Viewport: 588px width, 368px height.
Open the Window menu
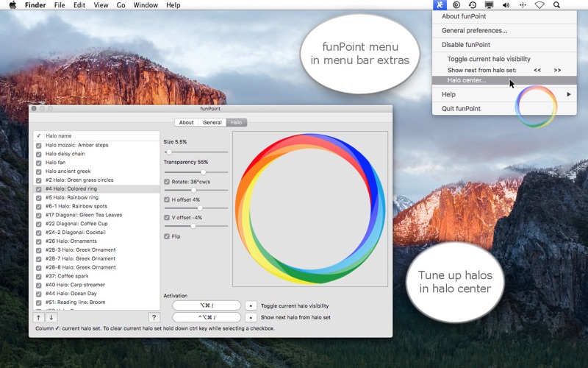point(146,5)
